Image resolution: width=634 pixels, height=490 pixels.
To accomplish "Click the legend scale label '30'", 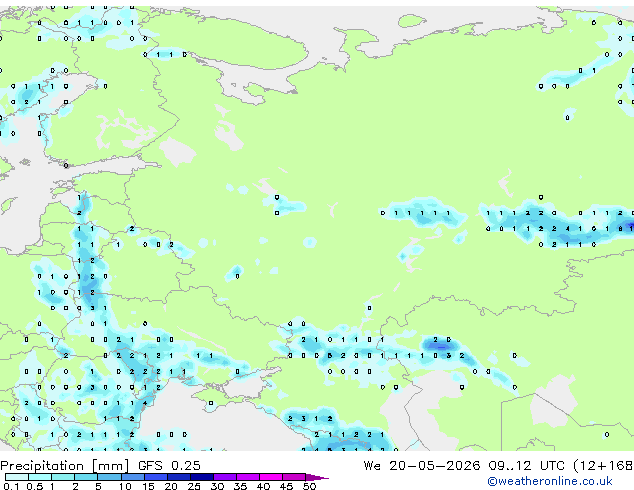I will tap(217, 486).
